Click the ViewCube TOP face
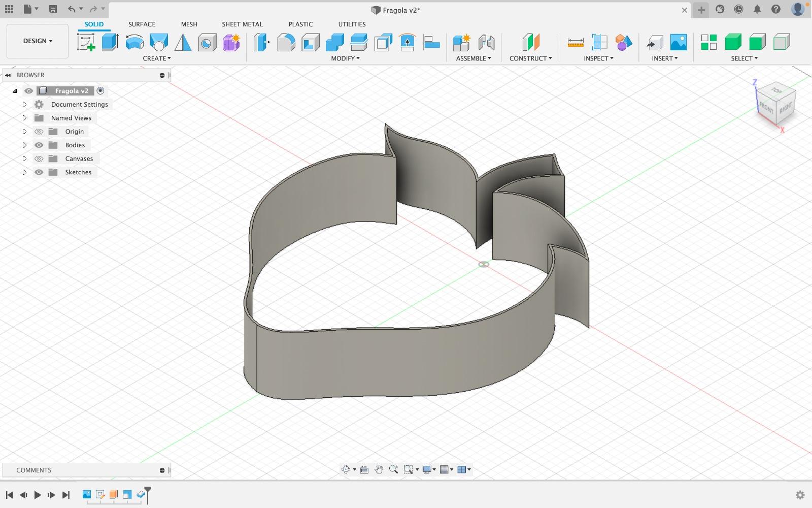Screen dimensions: 812x508 click(x=776, y=91)
